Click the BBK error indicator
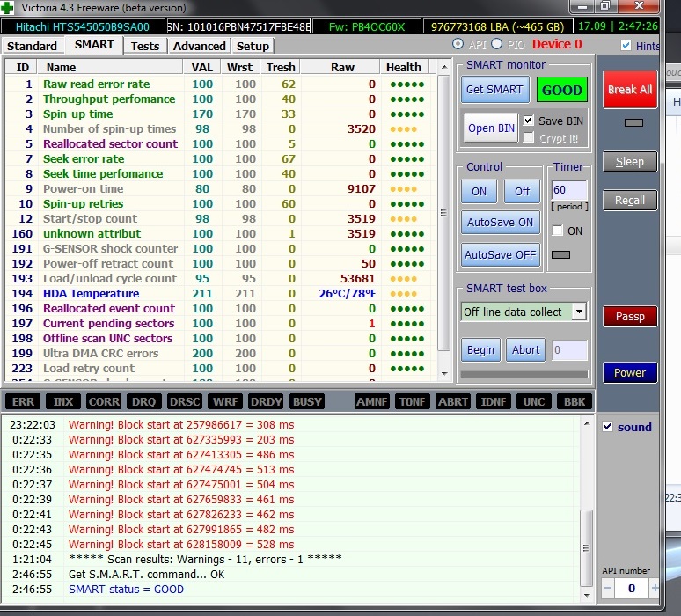Image resolution: width=681 pixels, height=616 pixels. [x=575, y=401]
